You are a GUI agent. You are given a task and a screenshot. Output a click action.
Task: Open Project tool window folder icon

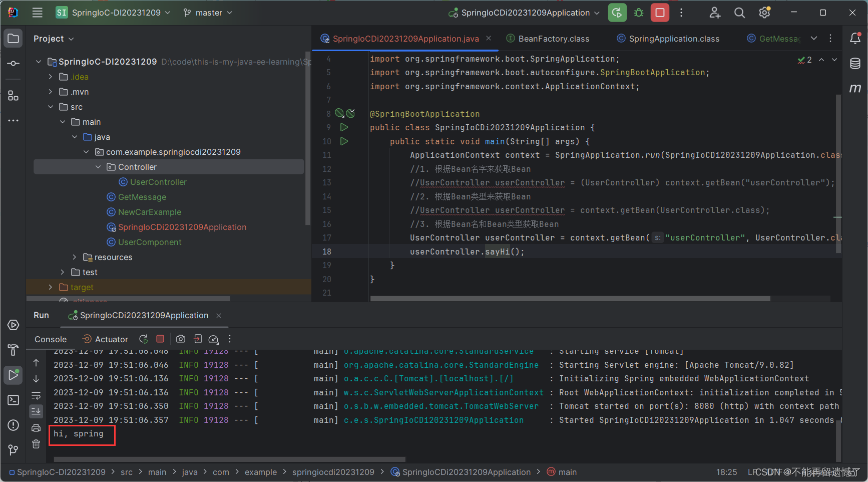[x=14, y=38]
